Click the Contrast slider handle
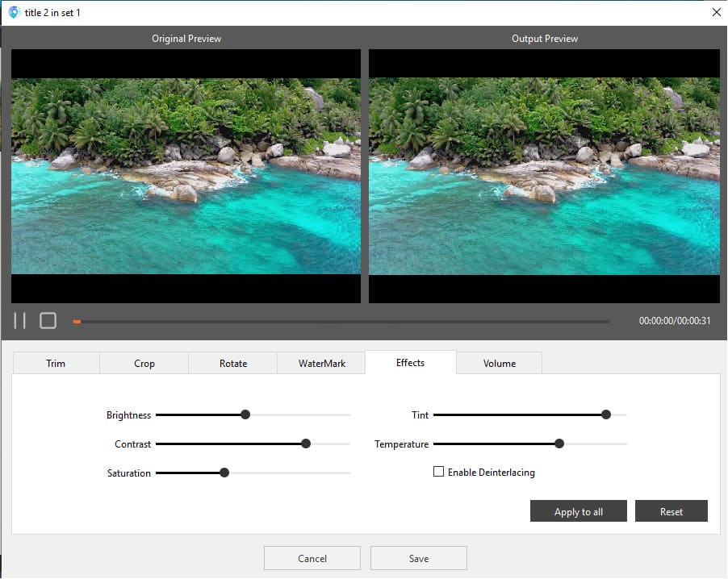Viewport: 728px width, 579px height. coord(306,444)
